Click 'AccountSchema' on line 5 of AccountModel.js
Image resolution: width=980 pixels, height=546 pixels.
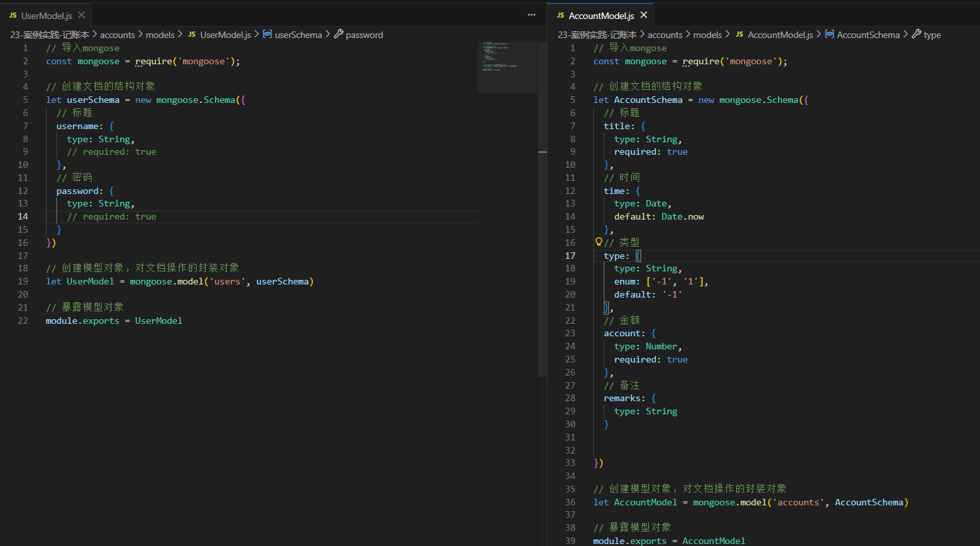point(648,100)
